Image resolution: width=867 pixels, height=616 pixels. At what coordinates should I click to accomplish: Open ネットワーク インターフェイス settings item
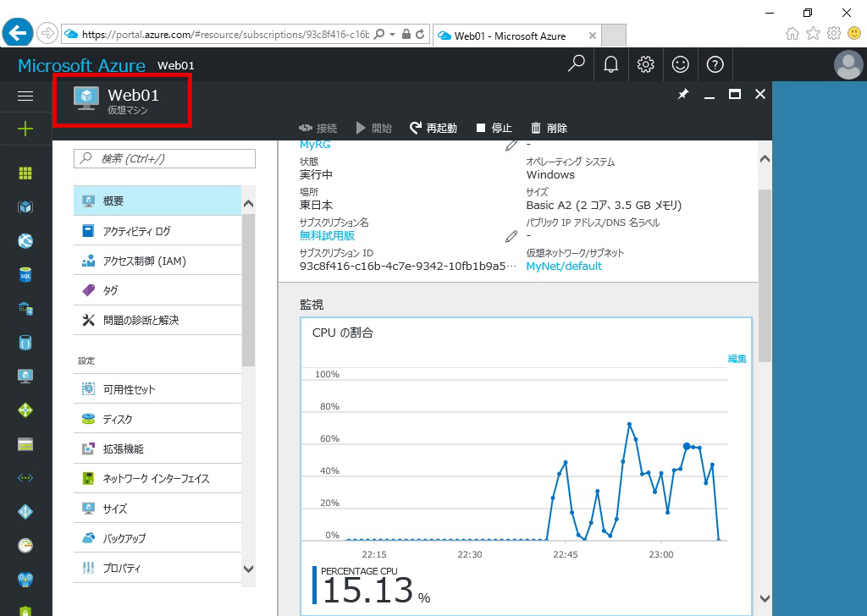(157, 478)
